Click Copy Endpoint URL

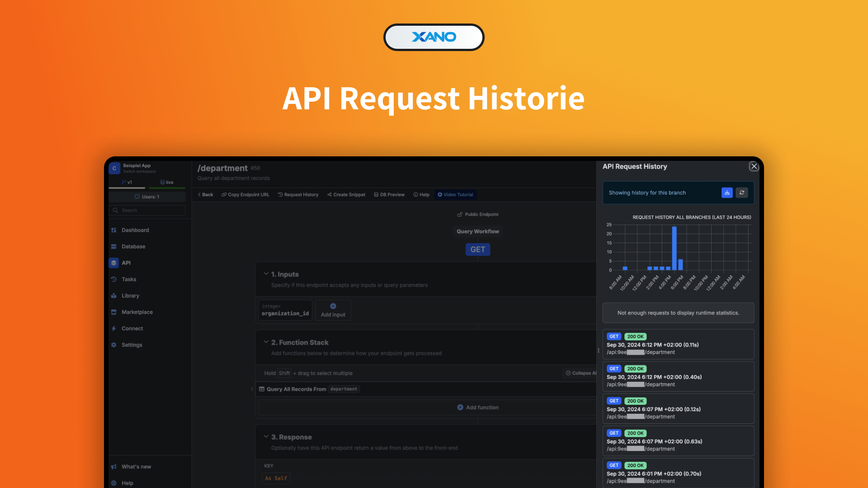245,195
